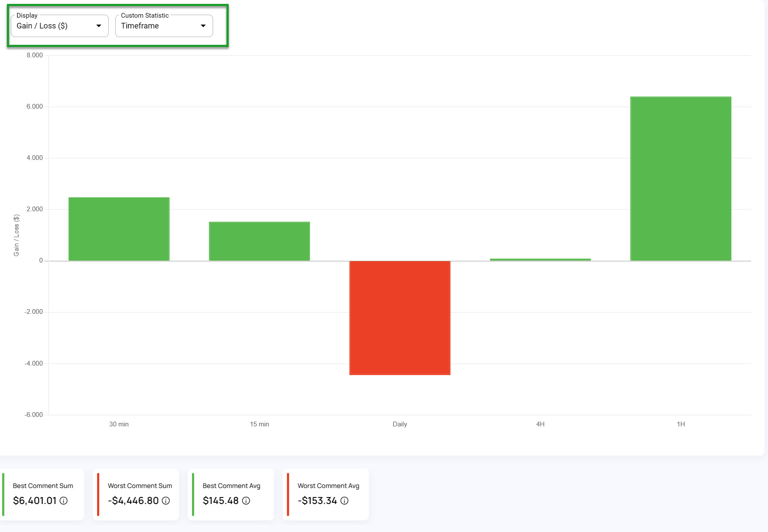This screenshot has height=532, width=768.
Task: Click the info icon beside Worst Comment Avg
Action: [x=344, y=501]
